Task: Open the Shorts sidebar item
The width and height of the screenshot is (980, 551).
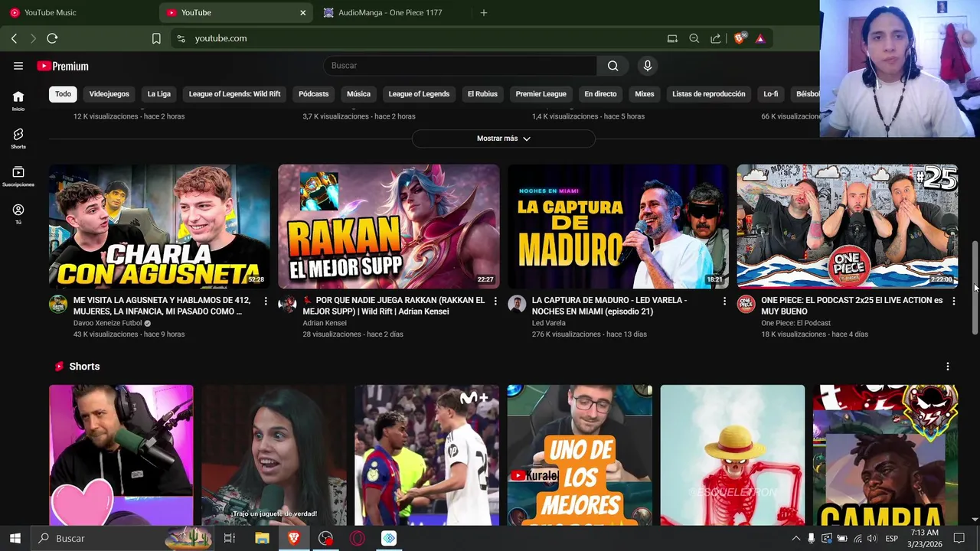Action: click(18, 139)
